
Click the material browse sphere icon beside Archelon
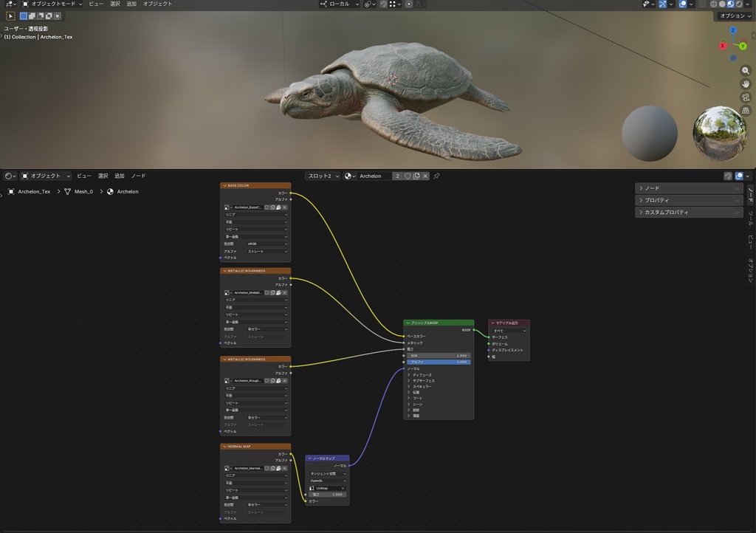pos(349,176)
